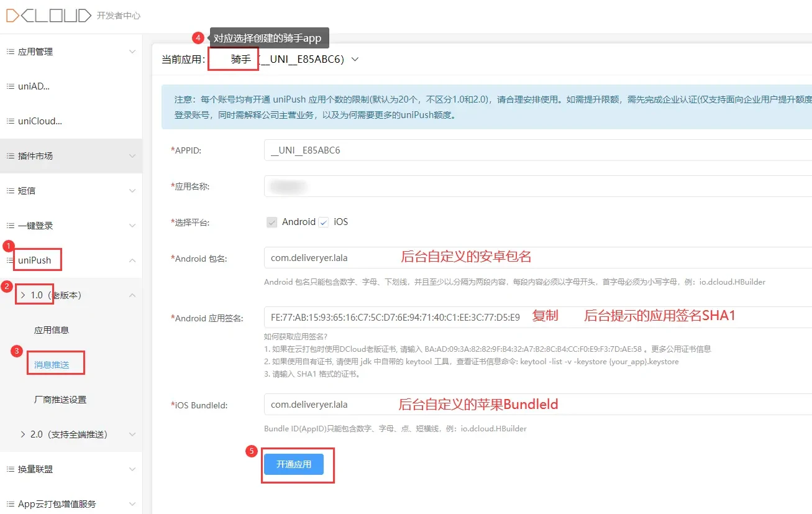Click the 当前应用 label
The height and width of the screenshot is (514, 812).
tap(183, 60)
